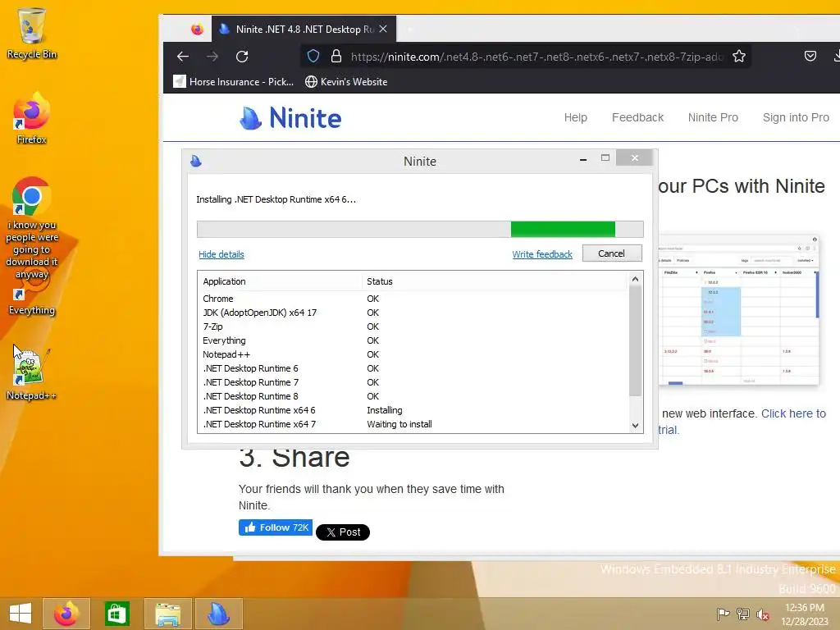Switch to Firefox in the taskbar
The width and height of the screenshot is (840, 630).
[66, 614]
